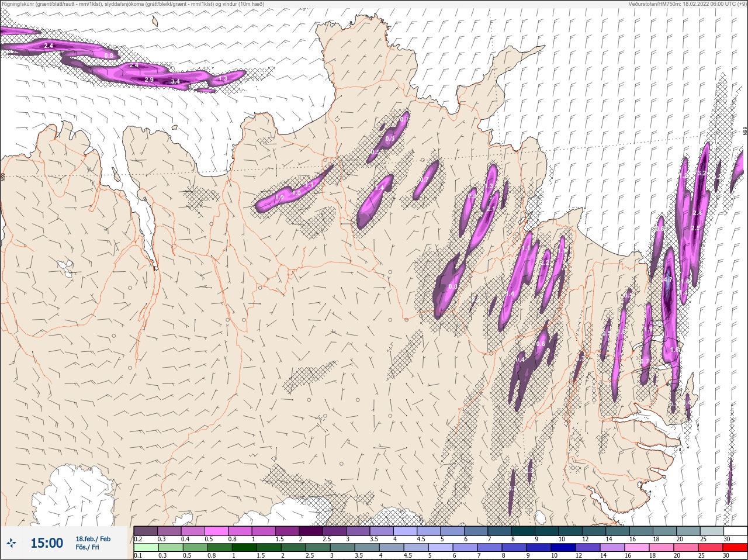
Task: Click the 'Fös./ Fri' weekday text
Action: (x=87, y=547)
